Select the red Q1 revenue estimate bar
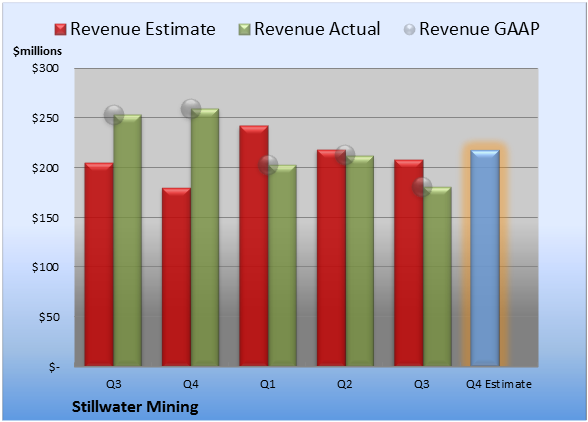The image size is (588, 422). [x=254, y=246]
